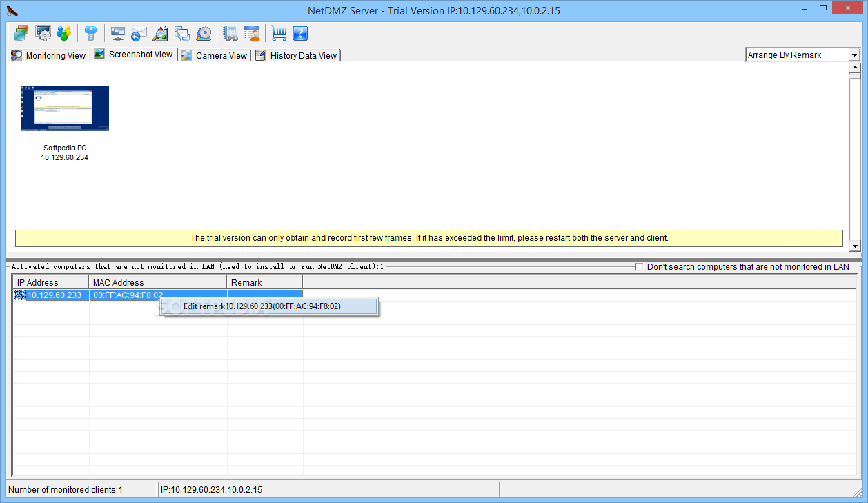Viewport: 868px width, 503px height.
Task: Click the scroll down arrow of screenshot pane
Action: 855,246
